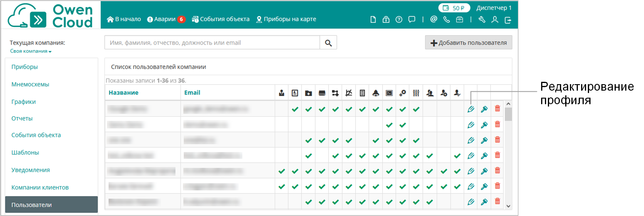Click the bell column header icon
The width and height of the screenshot is (644, 216).
(376, 93)
